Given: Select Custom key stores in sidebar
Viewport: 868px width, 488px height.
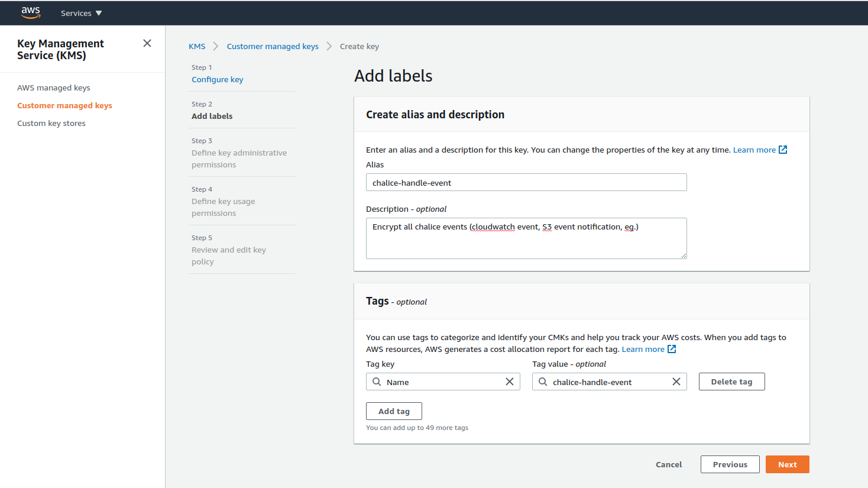Looking at the screenshot, I should (x=51, y=123).
